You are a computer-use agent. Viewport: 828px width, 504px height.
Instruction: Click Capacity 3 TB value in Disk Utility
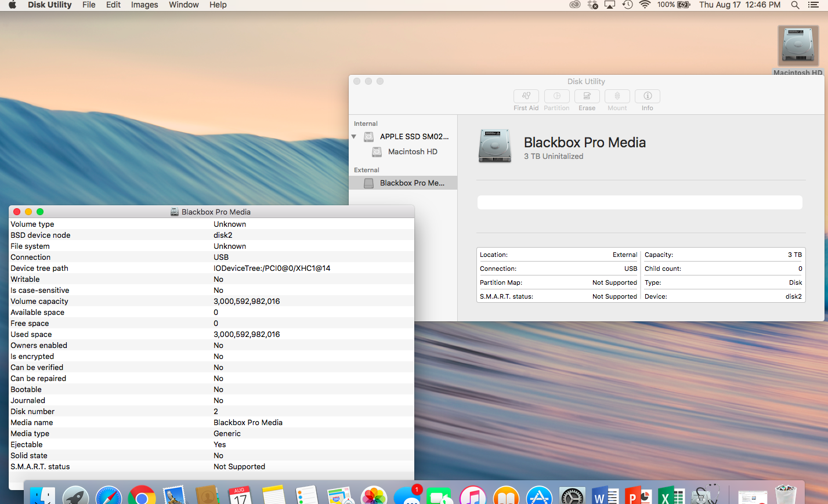[x=795, y=255]
